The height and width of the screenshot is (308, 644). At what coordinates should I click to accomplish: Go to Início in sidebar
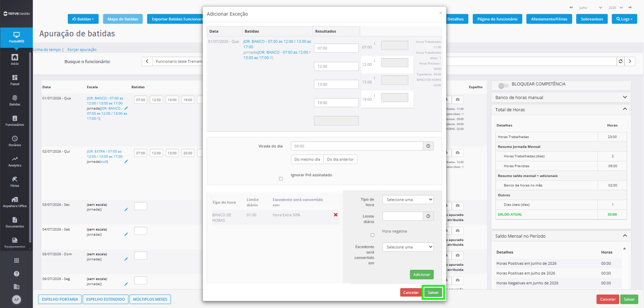(15, 59)
